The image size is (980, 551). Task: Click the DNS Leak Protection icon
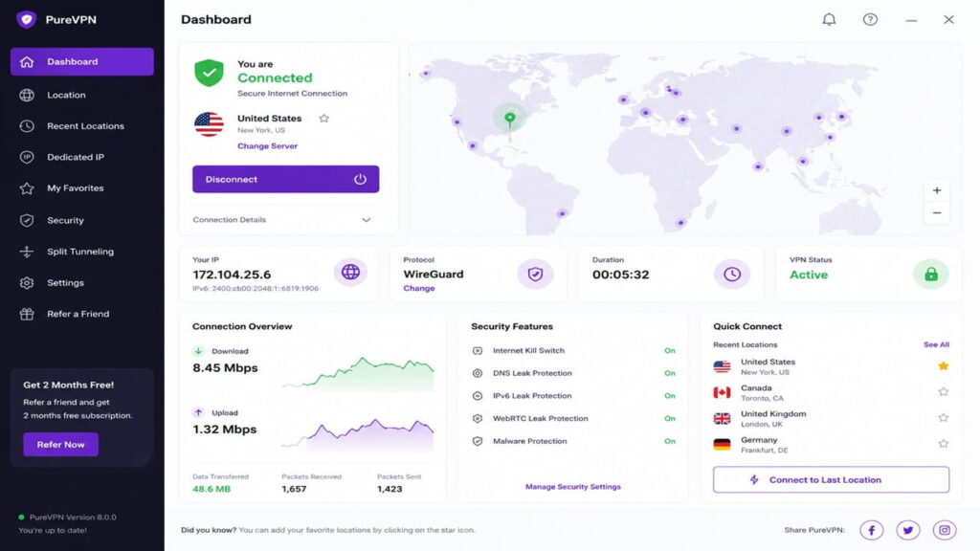[x=478, y=373]
